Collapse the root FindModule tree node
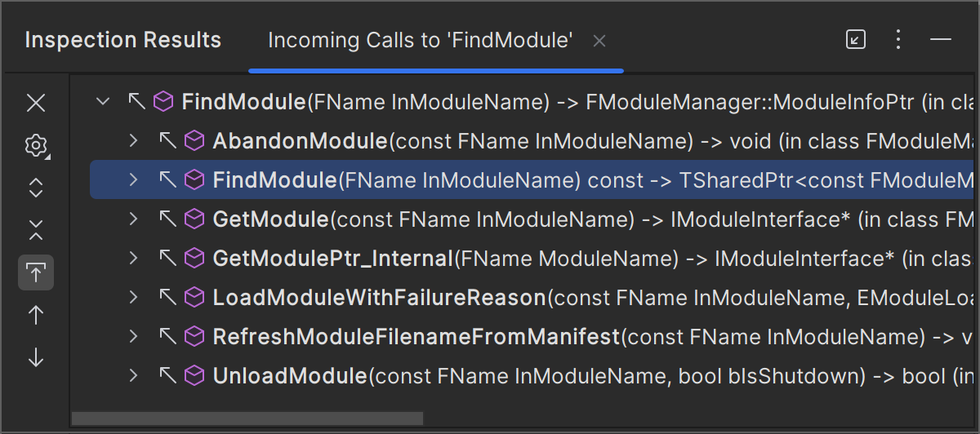980x434 pixels. [x=103, y=102]
